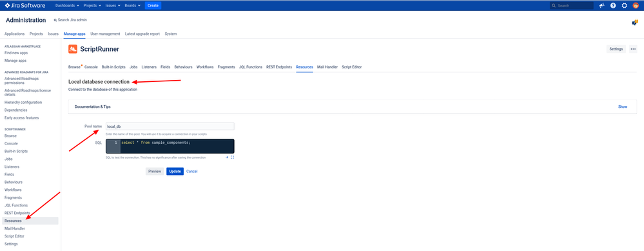Click the feedback chat icon below the header
Viewport: 644px width, 251px height.
click(634, 23)
